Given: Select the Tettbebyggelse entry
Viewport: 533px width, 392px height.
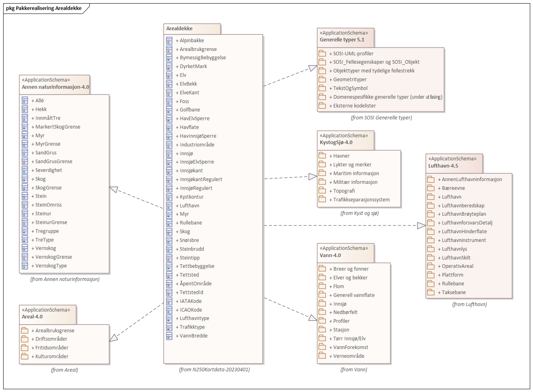Looking at the screenshot, I should click(195, 266).
